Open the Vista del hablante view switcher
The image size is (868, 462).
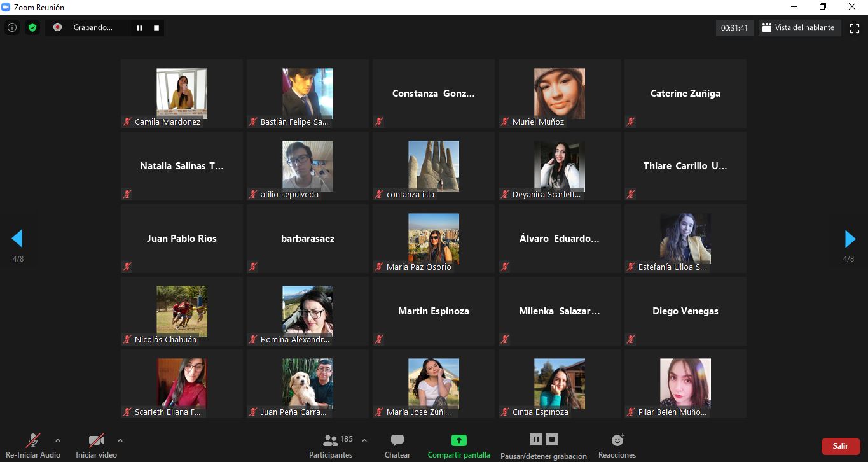tap(799, 27)
